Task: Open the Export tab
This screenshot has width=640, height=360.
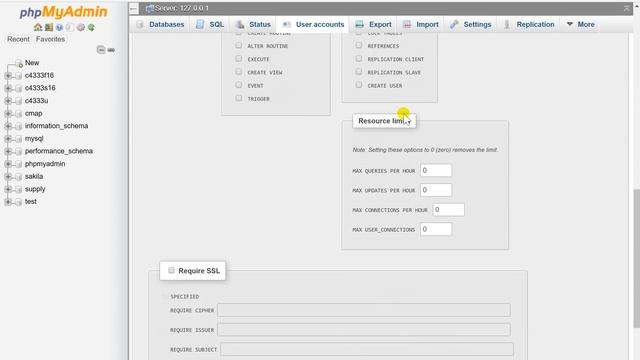Action: (373, 24)
